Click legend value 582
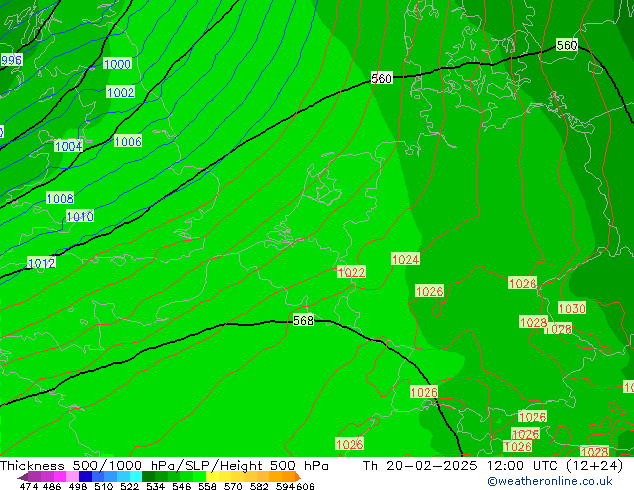 [x=259, y=486]
